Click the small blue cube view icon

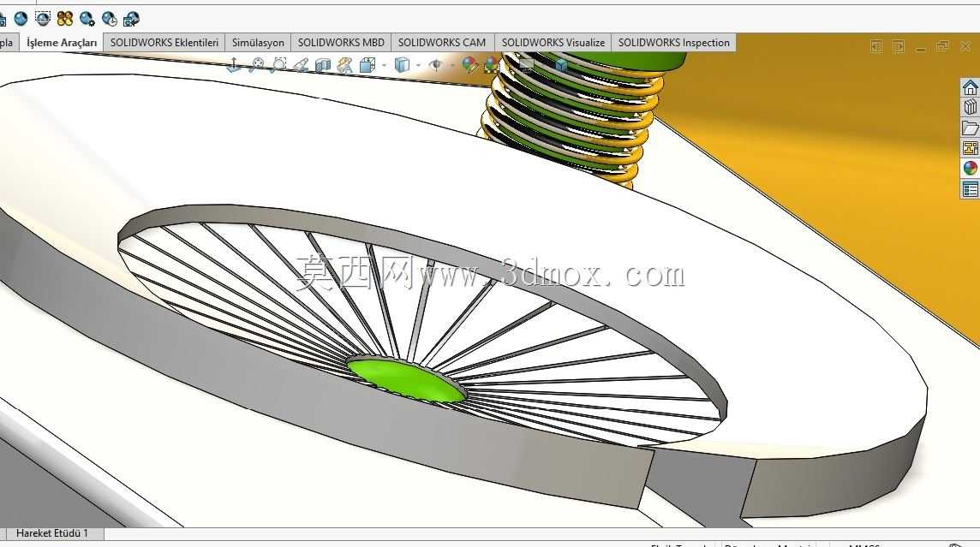[x=561, y=64]
